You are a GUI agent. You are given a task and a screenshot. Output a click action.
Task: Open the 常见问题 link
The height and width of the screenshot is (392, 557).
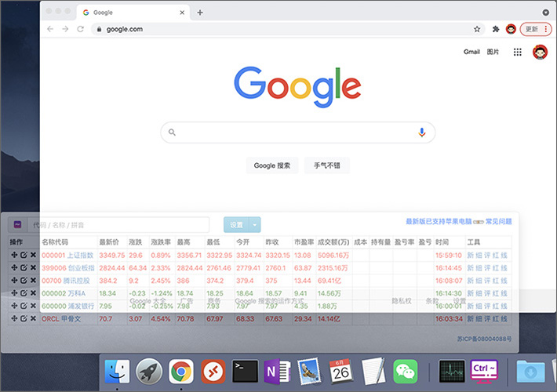coord(498,222)
